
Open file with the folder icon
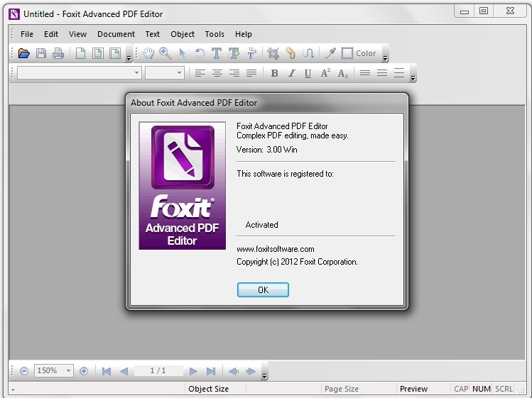pyautogui.click(x=23, y=54)
